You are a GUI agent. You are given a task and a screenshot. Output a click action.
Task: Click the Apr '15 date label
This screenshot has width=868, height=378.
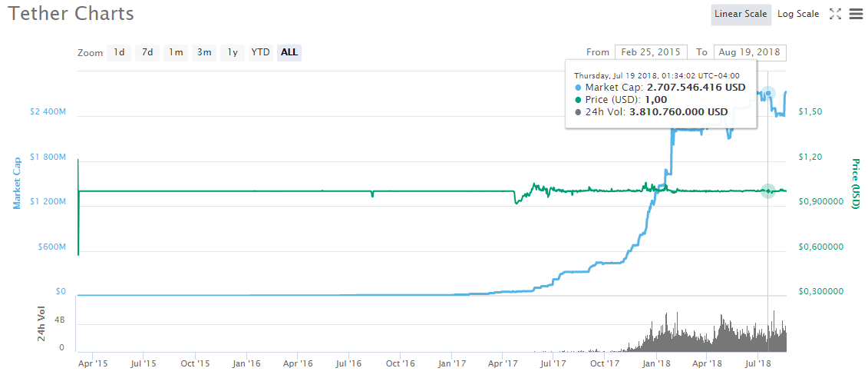pos(92,363)
